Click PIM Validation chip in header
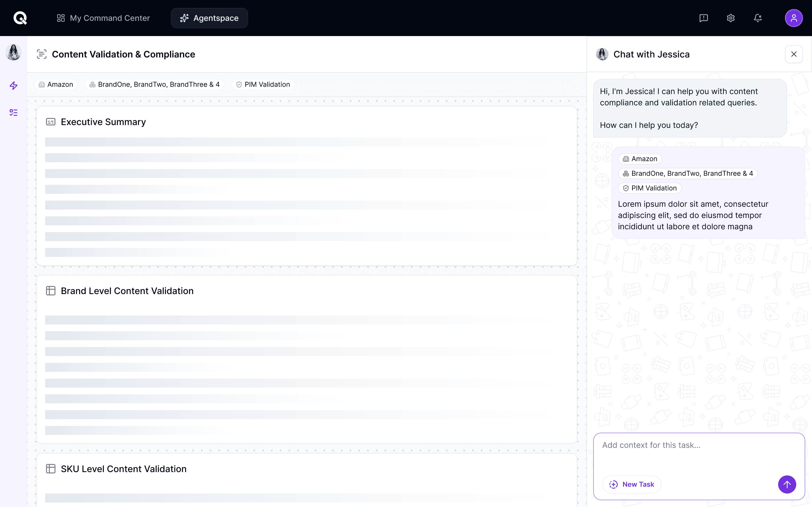 tap(263, 84)
